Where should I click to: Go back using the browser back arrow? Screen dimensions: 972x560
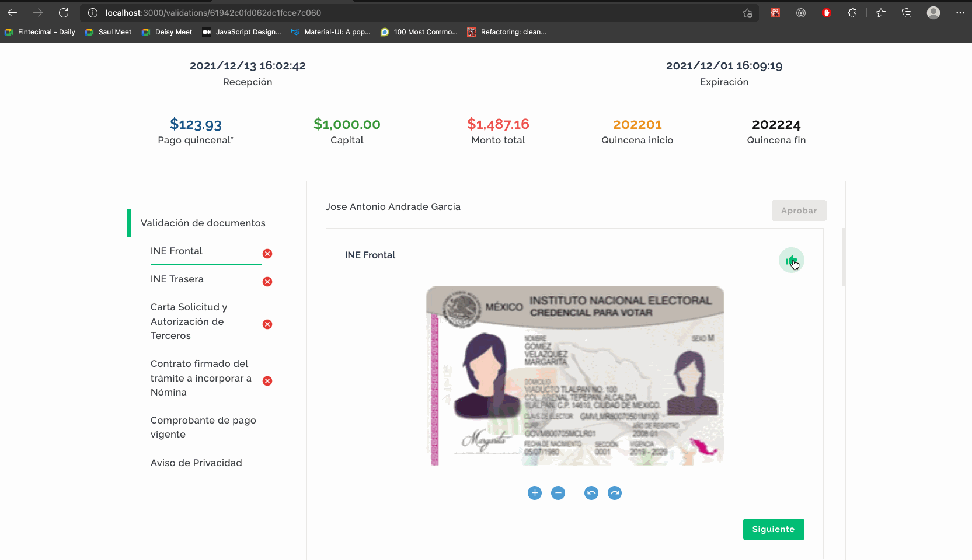tap(12, 12)
